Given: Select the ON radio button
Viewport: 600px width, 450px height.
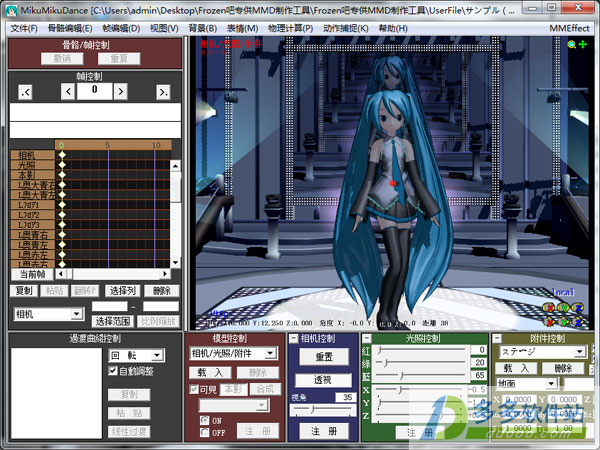Looking at the screenshot, I should [205, 420].
